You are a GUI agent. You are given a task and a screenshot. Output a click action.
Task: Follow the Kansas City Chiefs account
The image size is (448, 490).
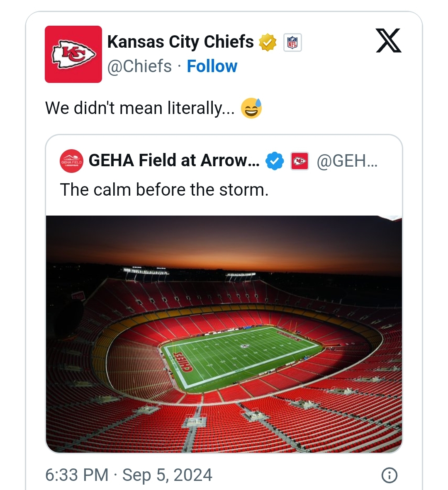pos(212,66)
